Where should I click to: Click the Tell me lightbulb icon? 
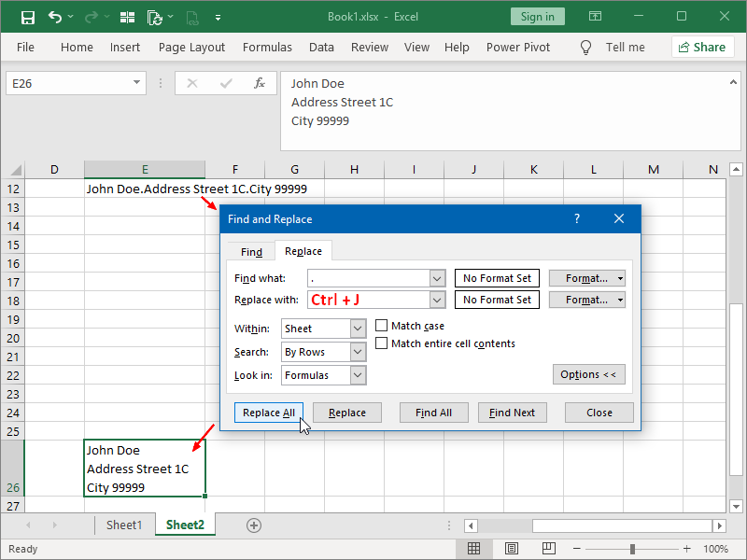tap(585, 47)
